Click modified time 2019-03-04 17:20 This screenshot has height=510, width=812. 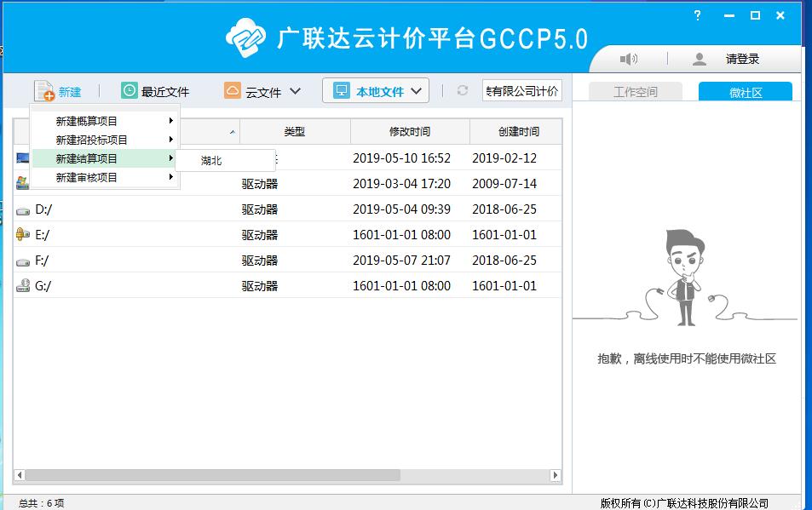tap(402, 184)
